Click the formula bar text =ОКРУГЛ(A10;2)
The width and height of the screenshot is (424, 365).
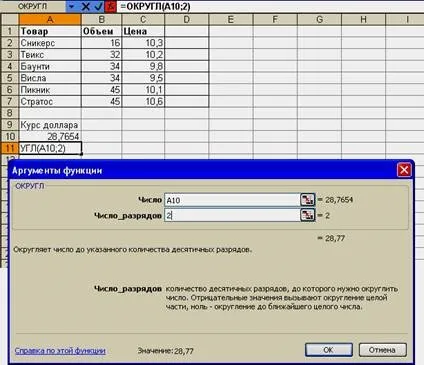[155, 6]
